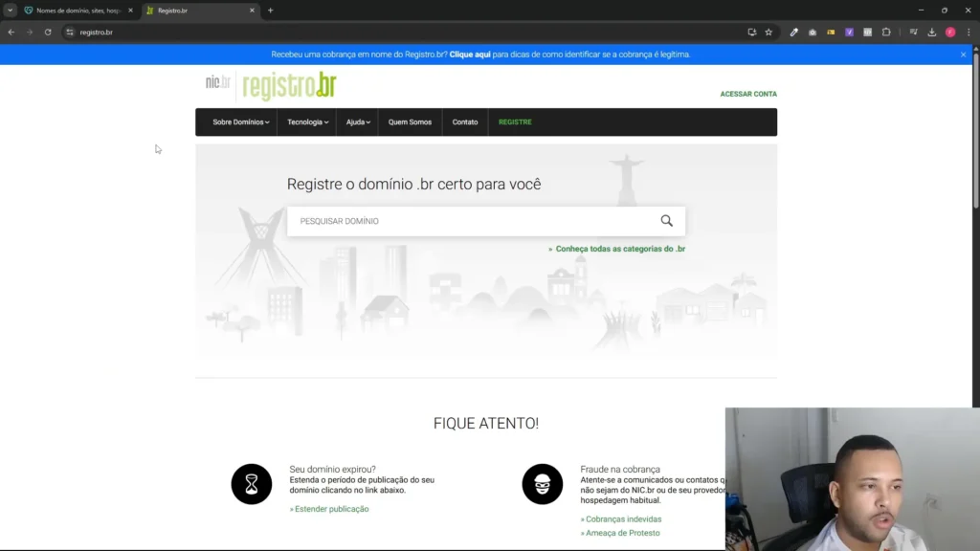This screenshot has height=551, width=980.
Task: Click the registro.br logo
Action: [x=289, y=86]
